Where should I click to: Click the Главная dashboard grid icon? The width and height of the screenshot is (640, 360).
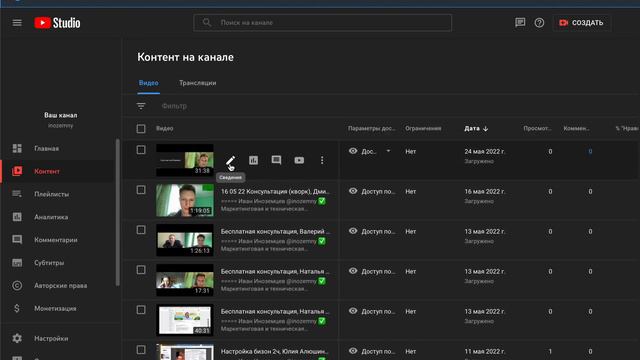tap(17, 148)
